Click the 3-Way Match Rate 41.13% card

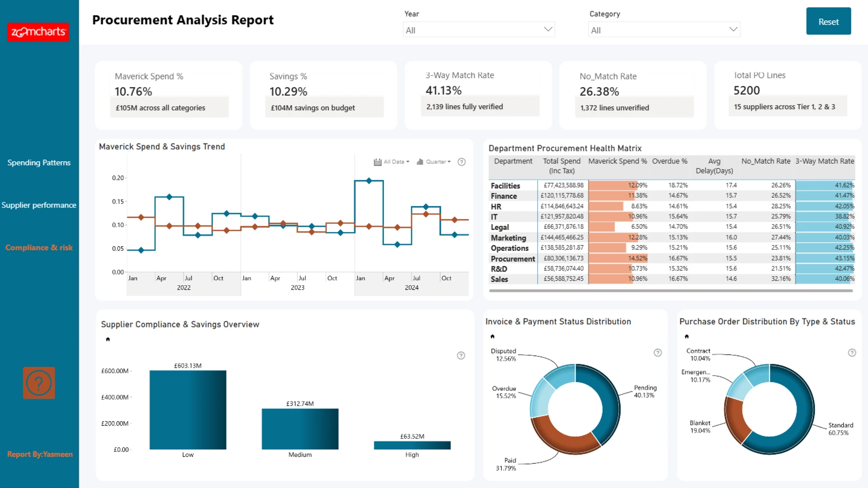coord(479,95)
